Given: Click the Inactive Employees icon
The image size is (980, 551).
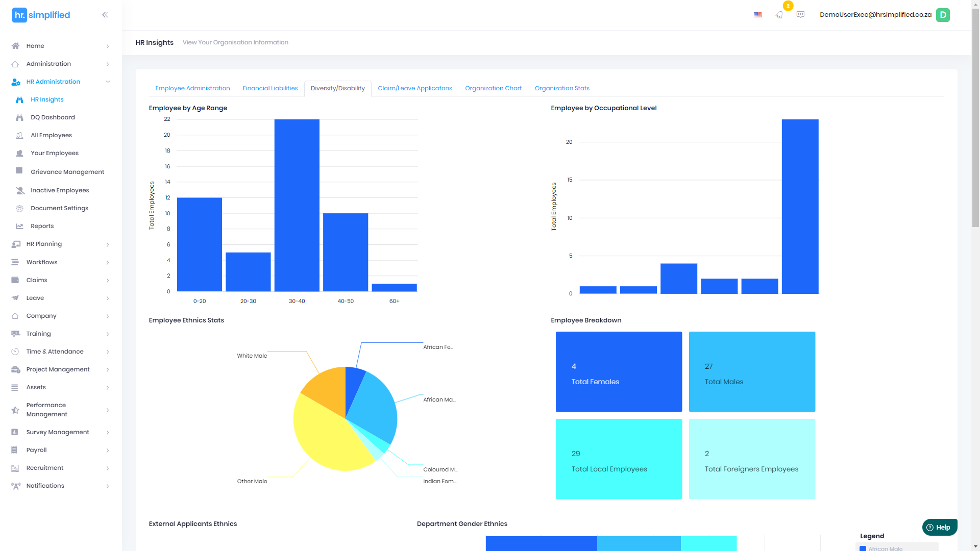Looking at the screenshot, I should pyautogui.click(x=19, y=190).
